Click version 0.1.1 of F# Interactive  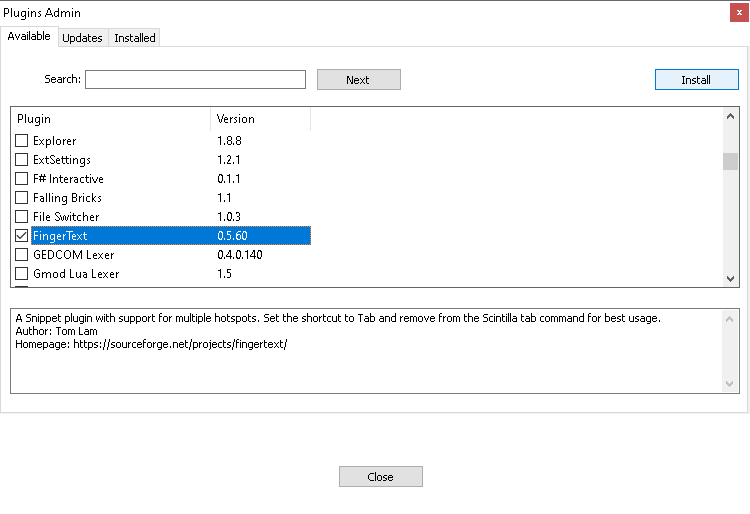pos(229,179)
